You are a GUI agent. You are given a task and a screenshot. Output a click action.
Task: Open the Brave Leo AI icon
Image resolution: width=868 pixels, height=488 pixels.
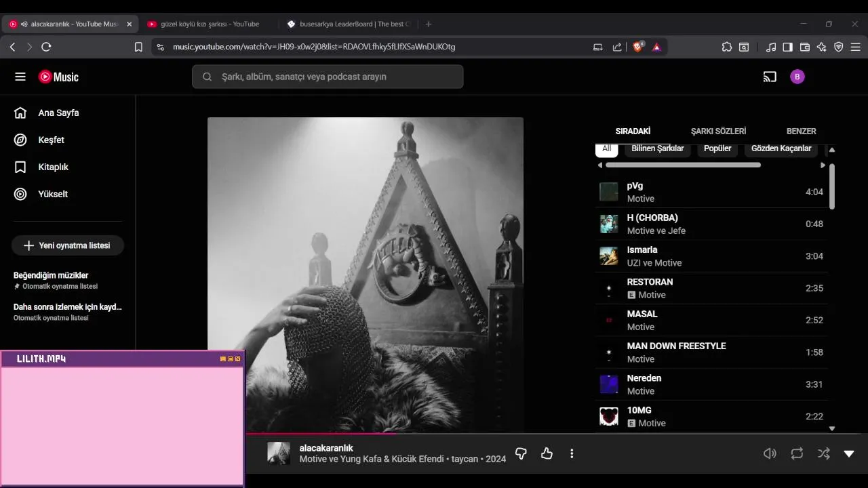click(822, 47)
